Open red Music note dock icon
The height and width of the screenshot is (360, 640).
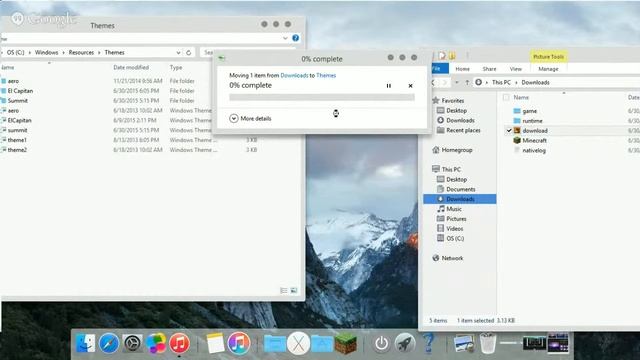click(x=179, y=343)
